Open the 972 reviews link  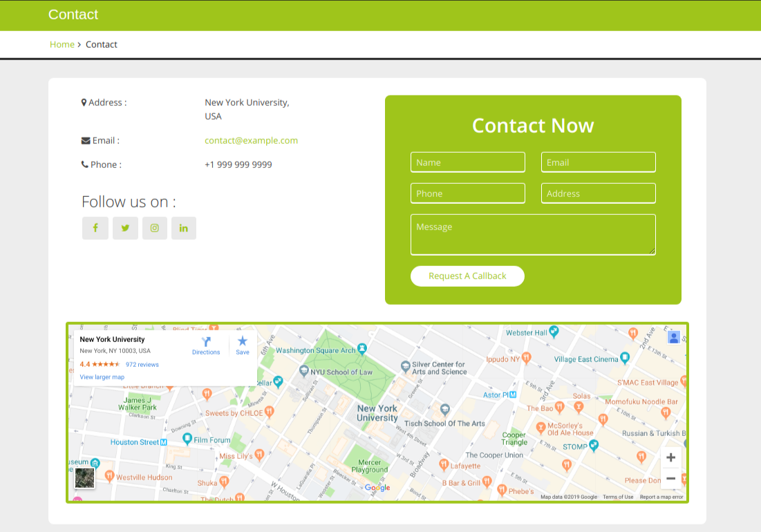[142, 365]
